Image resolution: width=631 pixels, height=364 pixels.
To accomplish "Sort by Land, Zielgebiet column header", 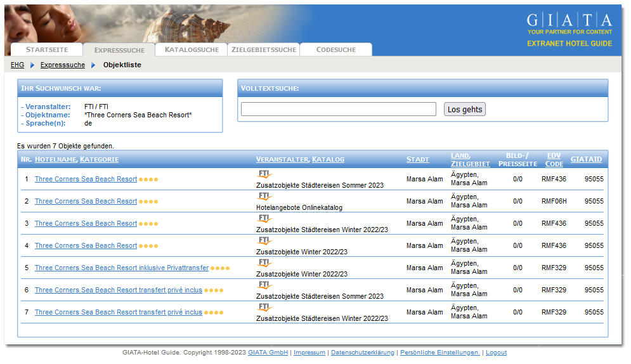I will tap(470, 160).
